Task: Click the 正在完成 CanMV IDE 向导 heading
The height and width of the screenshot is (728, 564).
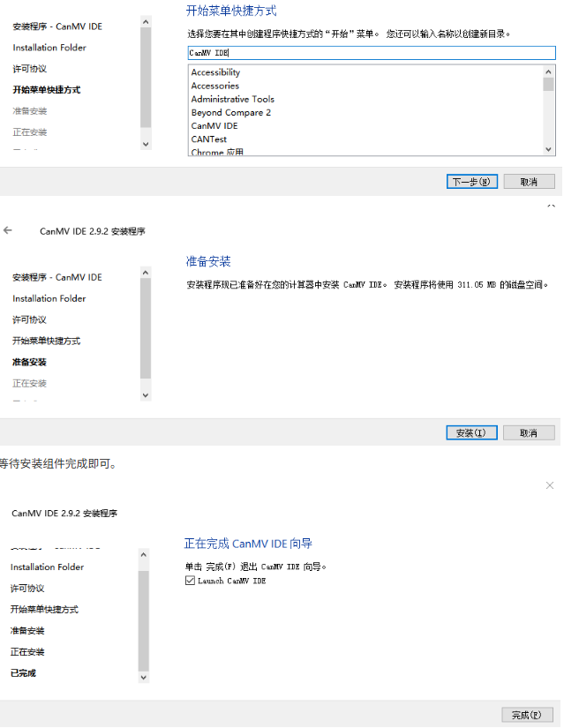Action: [248, 544]
